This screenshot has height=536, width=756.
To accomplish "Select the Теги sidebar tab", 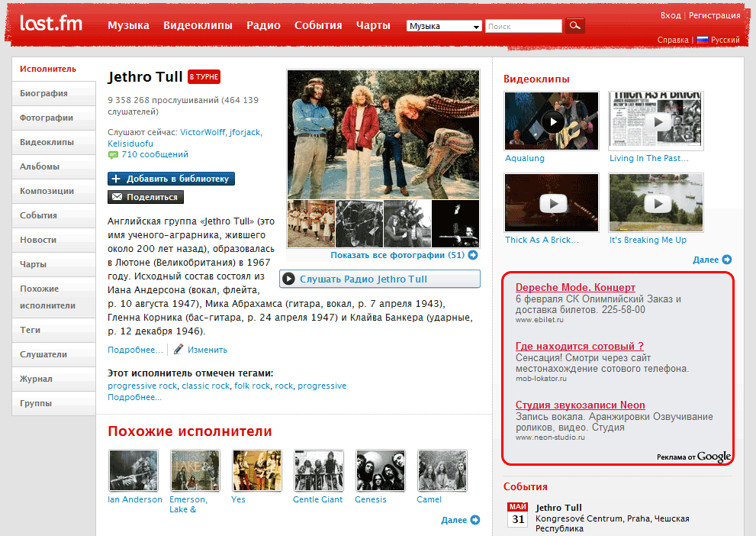I will tap(53, 330).
